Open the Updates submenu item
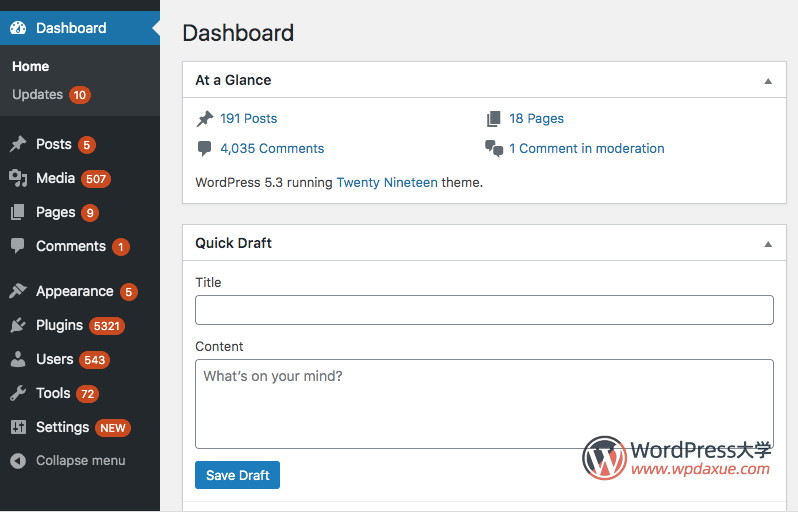This screenshot has height=512, width=798. click(38, 94)
